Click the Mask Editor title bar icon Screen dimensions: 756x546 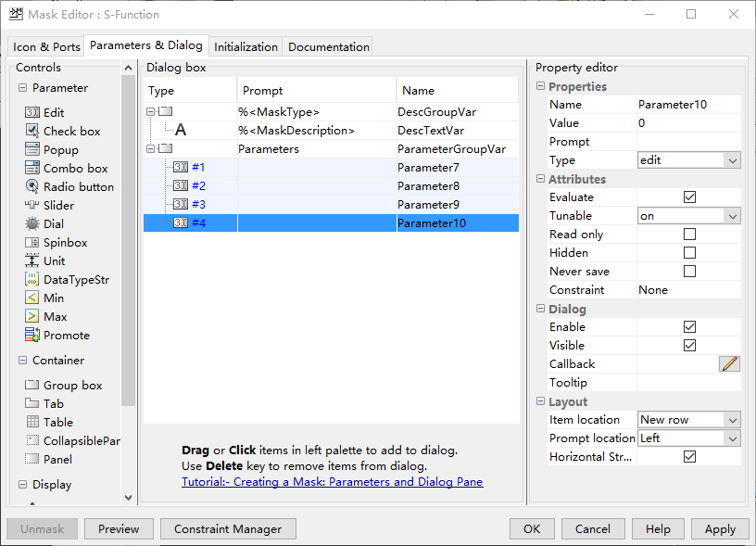click(x=16, y=14)
